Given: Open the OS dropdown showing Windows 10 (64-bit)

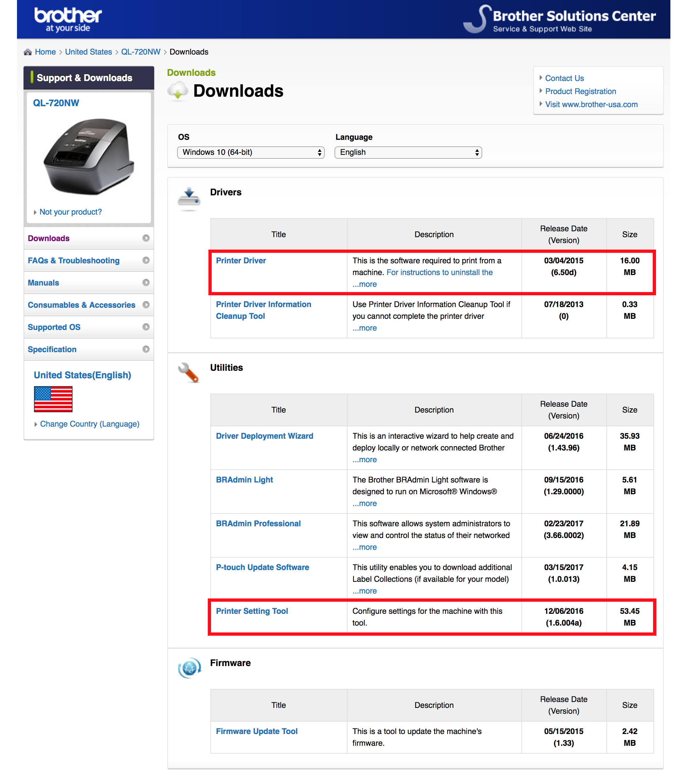Looking at the screenshot, I should [x=251, y=152].
